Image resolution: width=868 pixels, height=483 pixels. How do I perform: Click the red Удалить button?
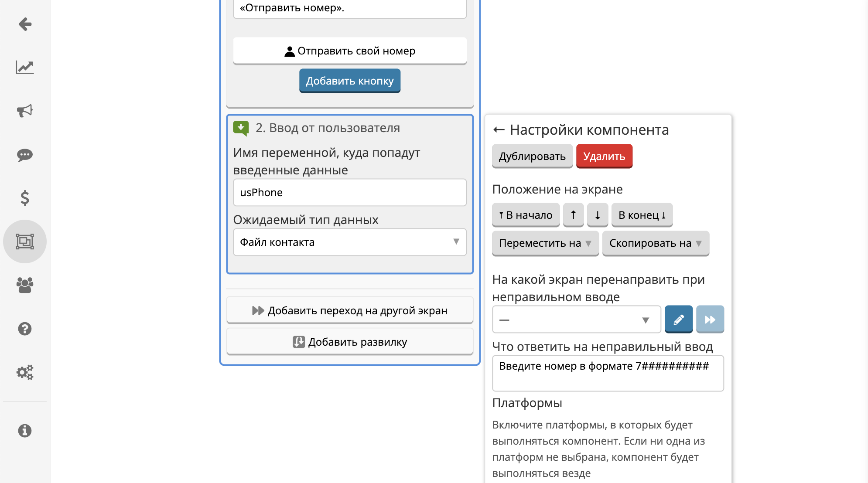(604, 156)
